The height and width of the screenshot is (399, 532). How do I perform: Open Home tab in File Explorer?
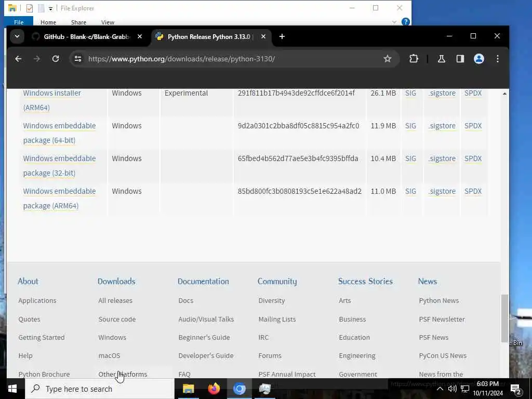[48, 22]
